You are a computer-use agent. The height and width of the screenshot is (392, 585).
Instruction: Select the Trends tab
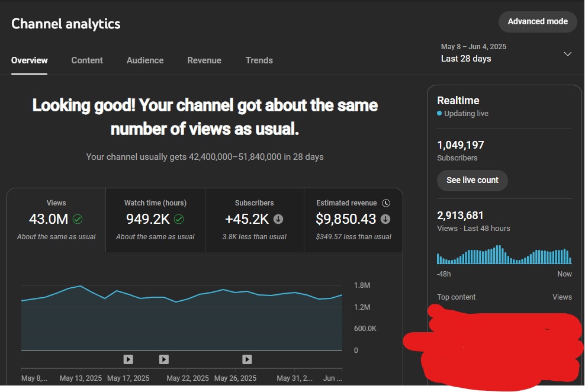click(x=259, y=60)
